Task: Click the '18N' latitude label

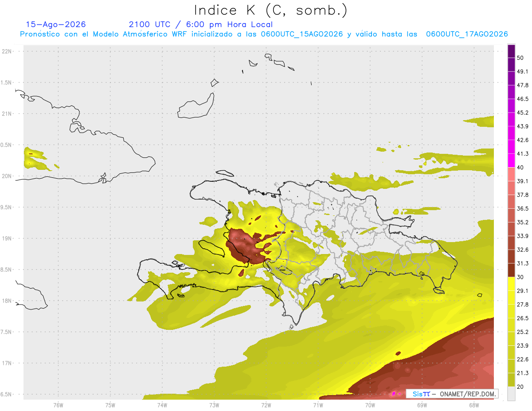Action: (7, 301)
